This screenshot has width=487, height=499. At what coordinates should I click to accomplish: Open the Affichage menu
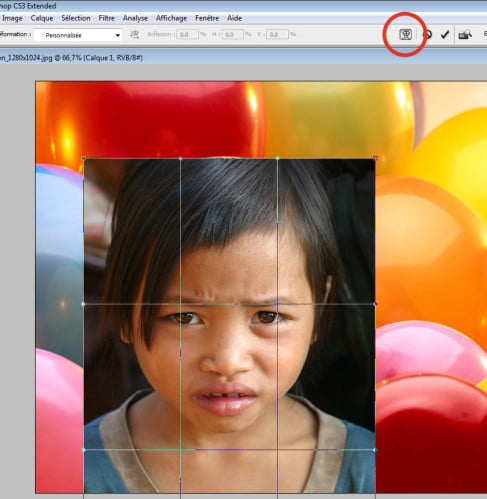coord(171,18)
